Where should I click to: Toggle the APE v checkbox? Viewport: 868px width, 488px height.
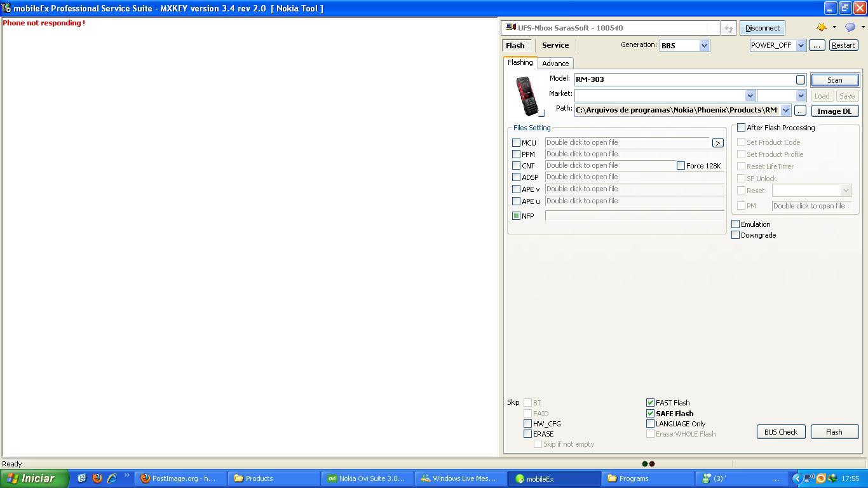[516, 189]
